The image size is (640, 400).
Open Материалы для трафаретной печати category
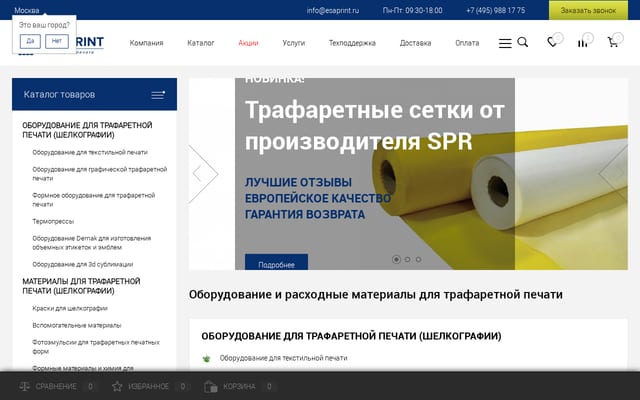click(81, 286)
